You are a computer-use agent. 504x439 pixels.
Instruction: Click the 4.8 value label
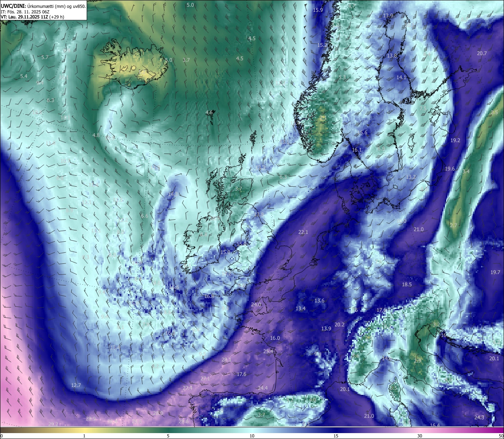(96, 135)
